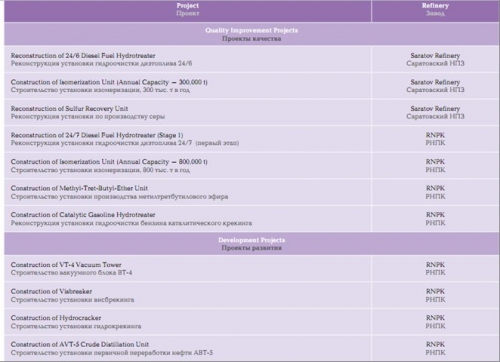Select the Sulfur Recovery Unit reconstruction row
500x362 pixels.
coord(252,112)
